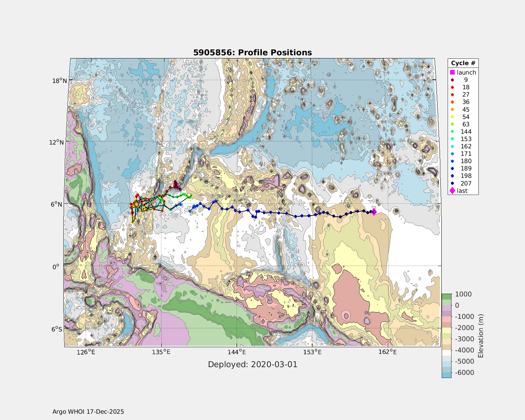The height and width of the screenshot is (420, 525).
Task: Pick the cycle 162 cyan legend marker
Action: pyautogui.click(x=452, y=146)
